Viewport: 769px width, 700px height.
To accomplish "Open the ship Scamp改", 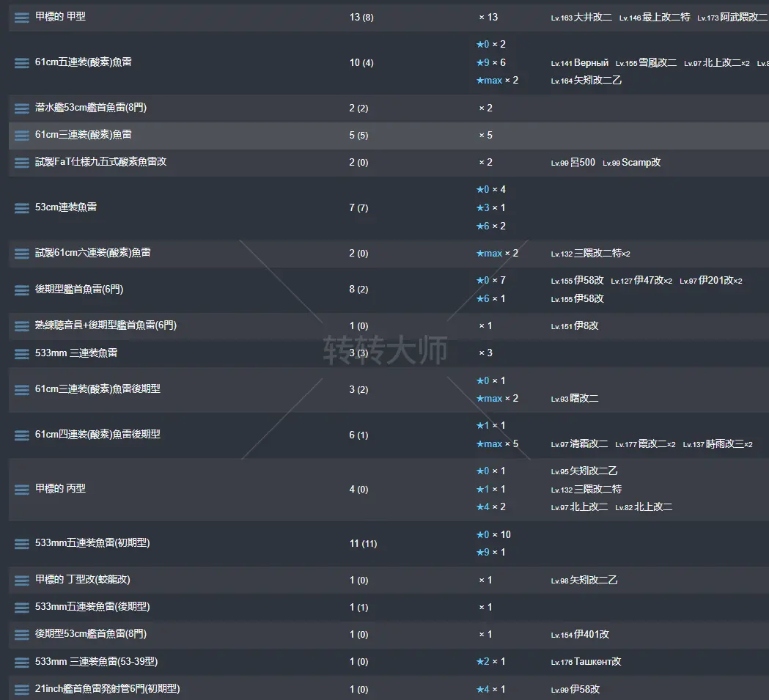I will click(x=641, y=163).
